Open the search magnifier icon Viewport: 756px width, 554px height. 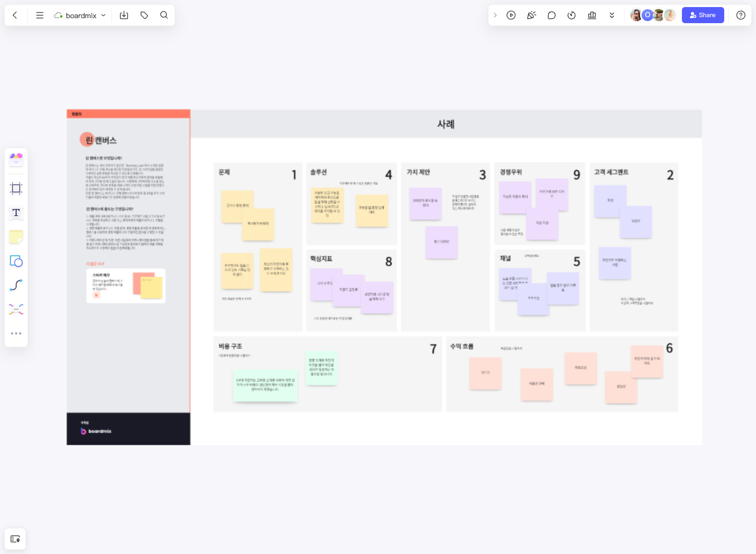coord(164,15)
